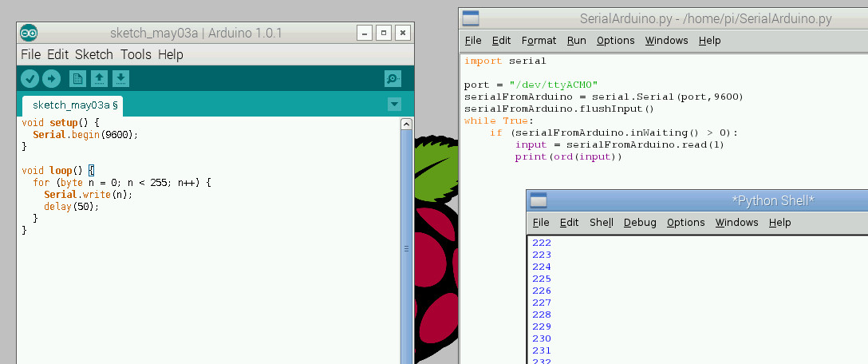Open Shell menu in Python Shell
Image resolution: width=868 pixels, height=364 pixels.
(x=602, y=222)
